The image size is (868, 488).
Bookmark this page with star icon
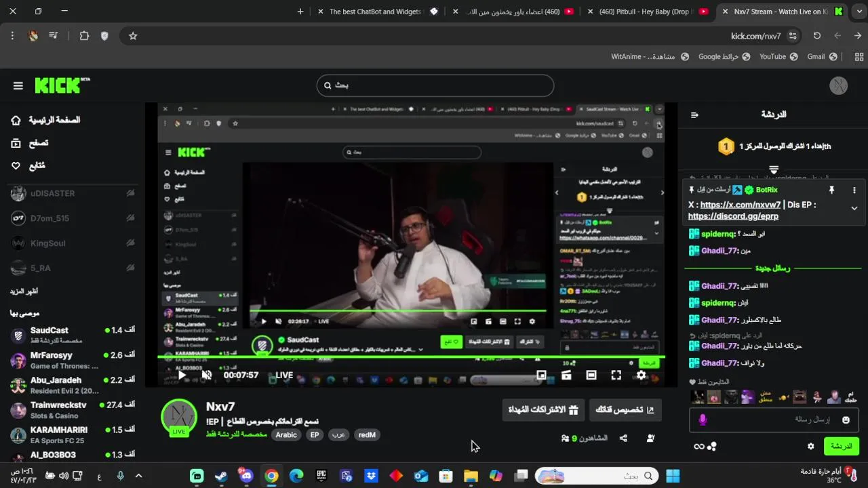pos(133,36)
